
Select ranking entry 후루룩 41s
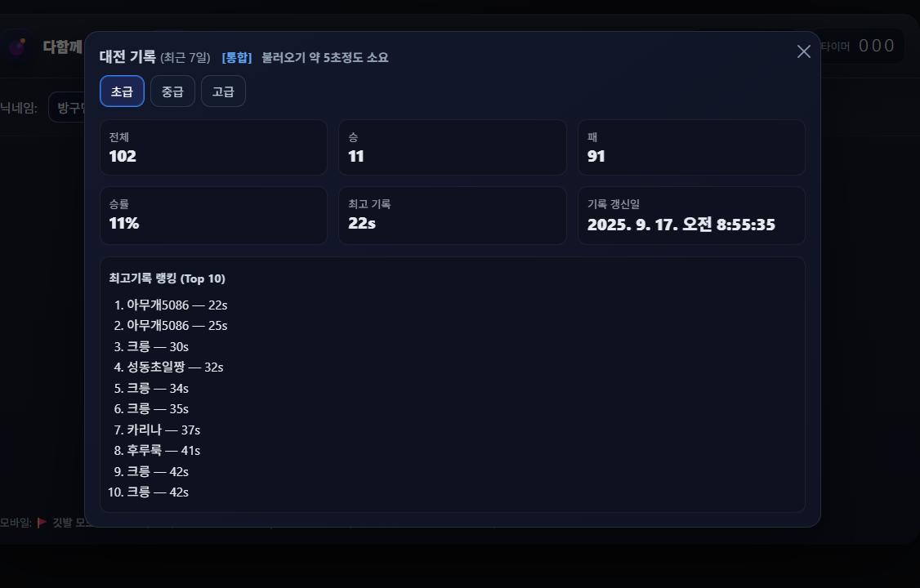[157, 450]
